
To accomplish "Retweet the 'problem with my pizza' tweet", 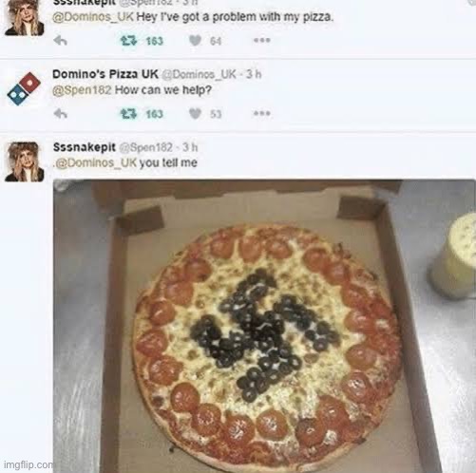I will click(128, 41).
